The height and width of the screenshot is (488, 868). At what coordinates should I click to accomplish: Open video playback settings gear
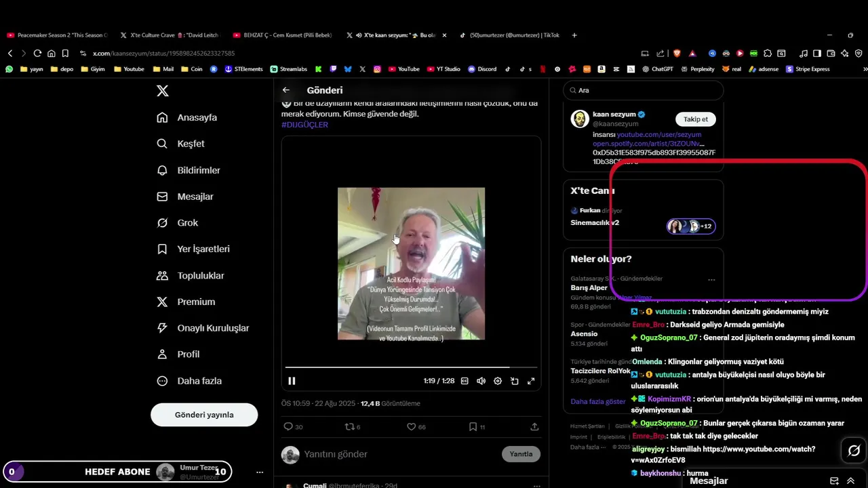click(x=498, y=381)
